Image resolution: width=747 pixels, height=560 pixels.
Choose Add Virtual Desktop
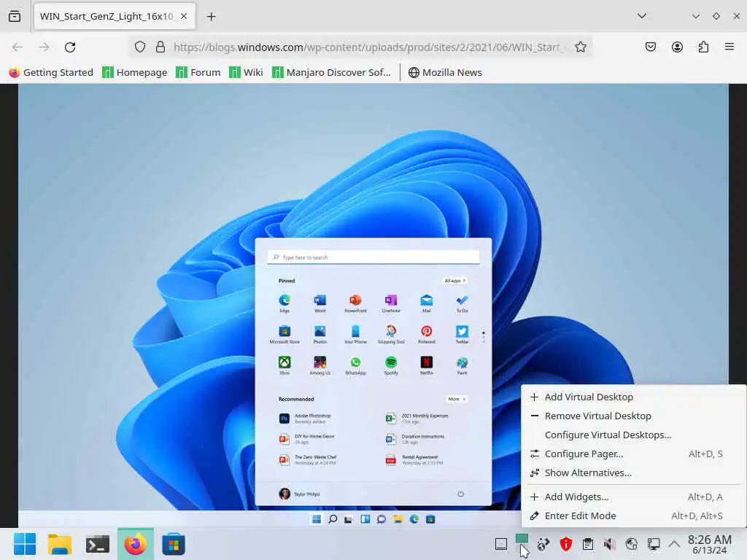pos(634,397)
